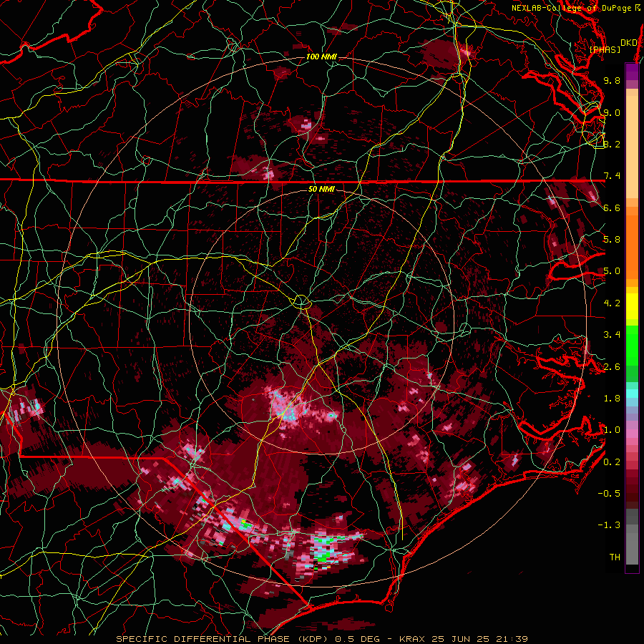This screenshot has width=644, height=644.
Task: Click the 3.4 color scale value
Action: [x=612, y=335]
